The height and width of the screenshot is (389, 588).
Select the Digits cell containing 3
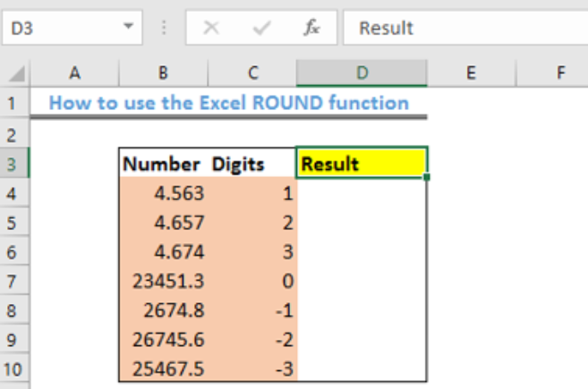click(252, 252)
